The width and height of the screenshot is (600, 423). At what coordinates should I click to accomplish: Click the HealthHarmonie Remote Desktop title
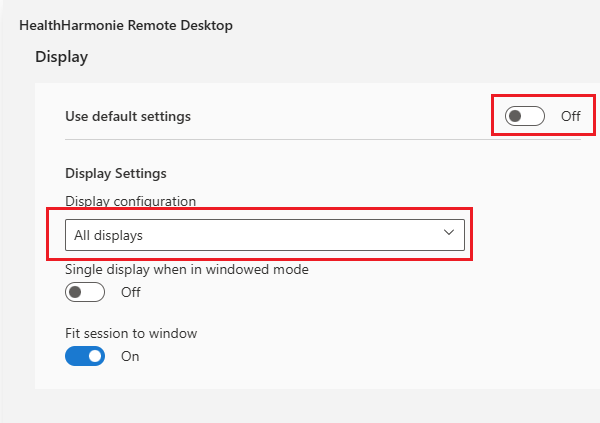coord(126,25)
